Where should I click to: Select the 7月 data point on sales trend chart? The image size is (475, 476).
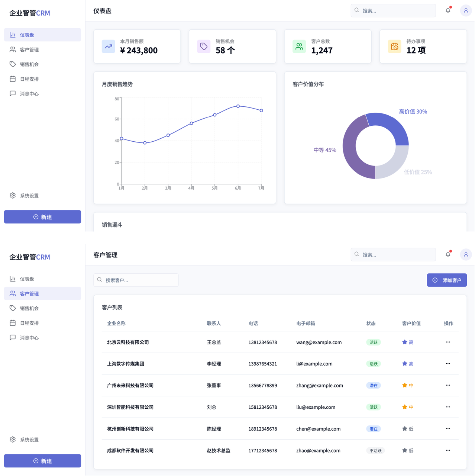(261, 110)
